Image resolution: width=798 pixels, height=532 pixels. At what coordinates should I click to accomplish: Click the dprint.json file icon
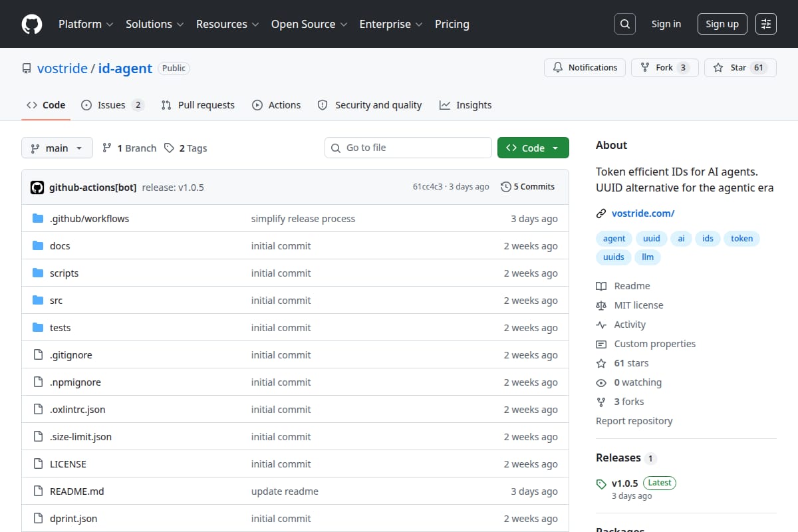click(38, 519)
